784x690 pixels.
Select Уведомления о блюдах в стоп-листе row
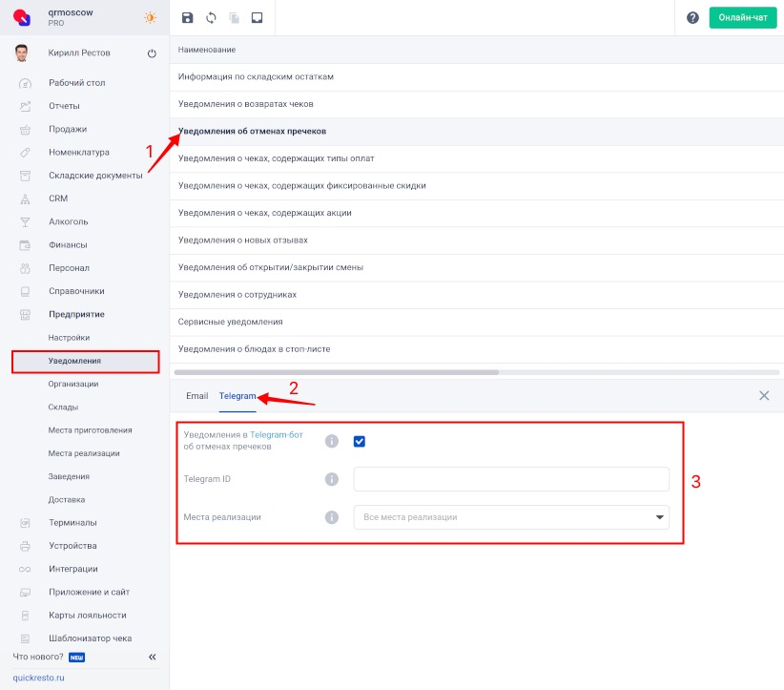pyautogui.click(x=477, y=349)
